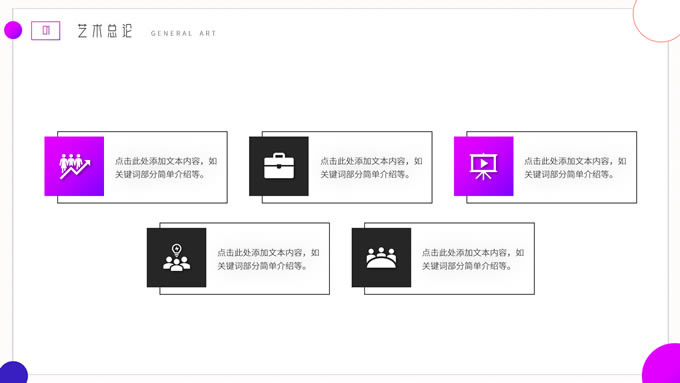Click the GENERAL ART subtitle

[x=183, y=33]
